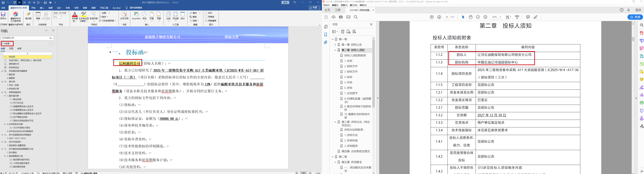Enable the 标尺 ruler checkbox
The width and height of the screenshot is (644, 174).
click(x=206, y=13)
